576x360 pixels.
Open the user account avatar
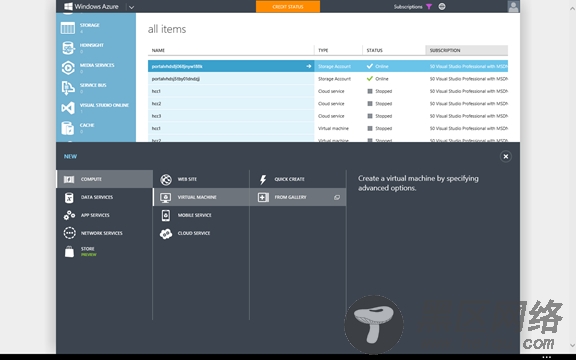513,7
